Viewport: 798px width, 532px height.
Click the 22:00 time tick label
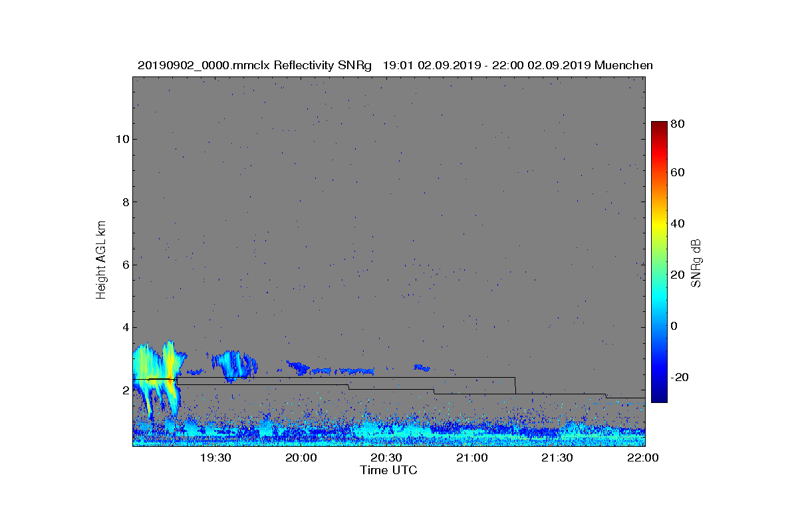click(643, 458)
